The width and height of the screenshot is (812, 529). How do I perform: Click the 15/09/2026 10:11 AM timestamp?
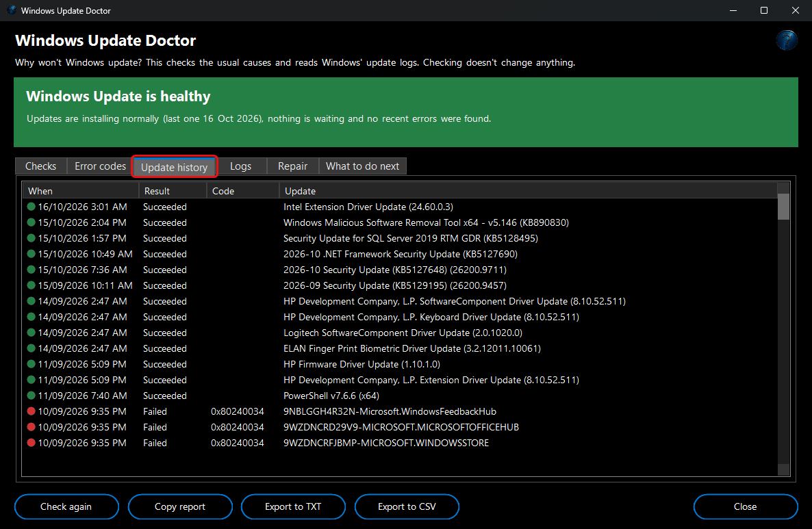(x=85, y=285)
